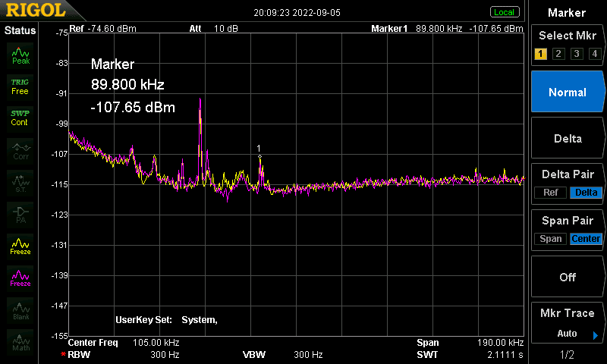The height and width of the screenshot is (364, 607).
Task: Click the Peak status icon
Action: pyautogui.click(x=20, y=55)
